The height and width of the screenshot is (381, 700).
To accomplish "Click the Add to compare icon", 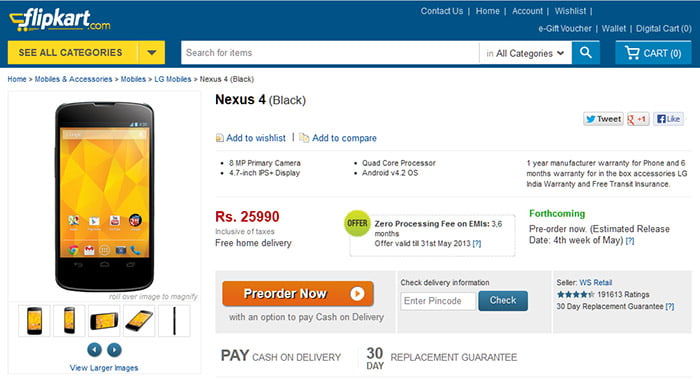I will pyautogui.click(x=304, y=138).
